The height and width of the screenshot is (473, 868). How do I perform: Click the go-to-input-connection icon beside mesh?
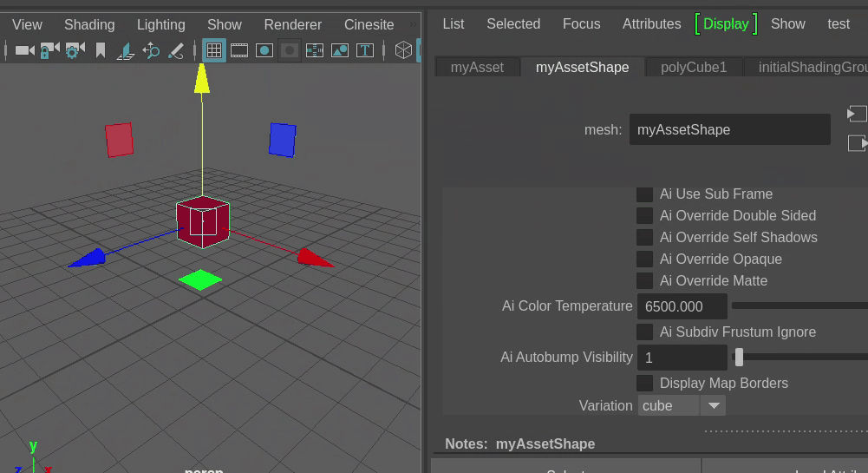857,114
